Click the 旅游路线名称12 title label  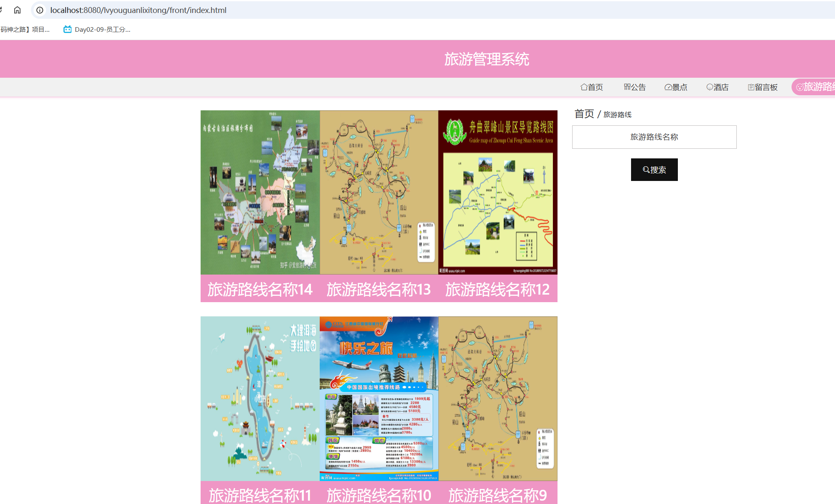pos(497,289)
